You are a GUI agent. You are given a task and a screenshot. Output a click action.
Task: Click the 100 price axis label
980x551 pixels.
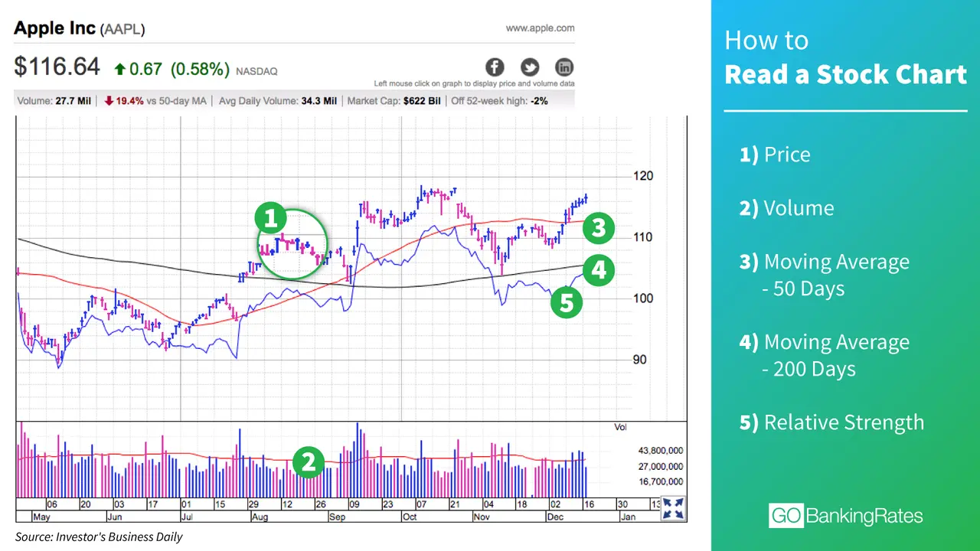pyautogui.click(x=643, y=298)
